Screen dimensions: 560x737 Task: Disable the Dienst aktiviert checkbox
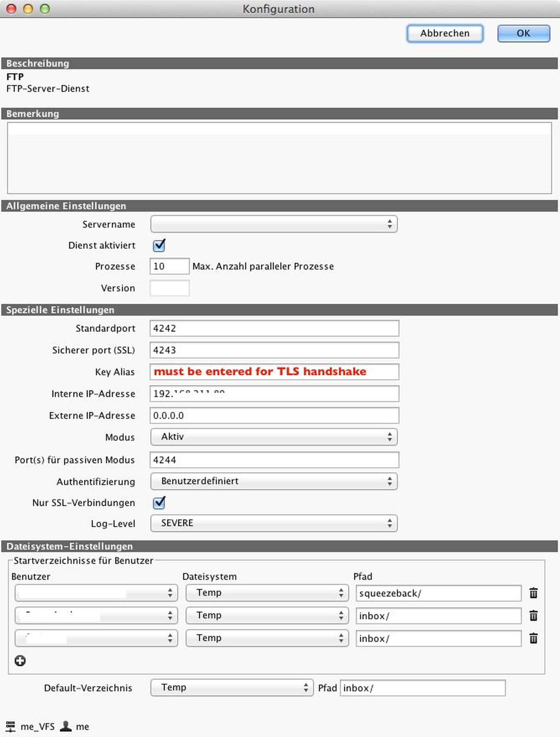(159, 246)
